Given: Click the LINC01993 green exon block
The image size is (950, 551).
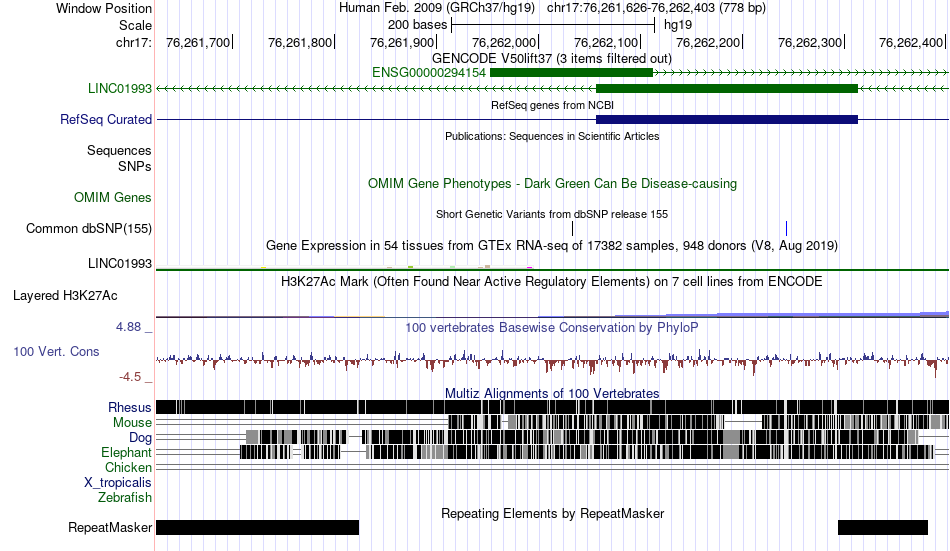Looking at the screenshot, I should pos(727,88).
